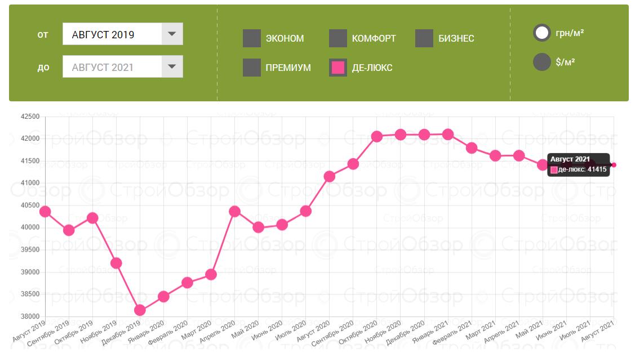Click the Август 2019 first data point
The height and width of the screenshot is (353, 644).
point(46,212)
